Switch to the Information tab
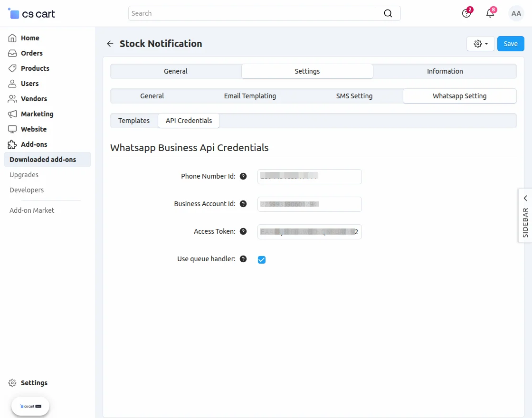The width and height of the screenshot is (532, 418). (x=444, y=71)
